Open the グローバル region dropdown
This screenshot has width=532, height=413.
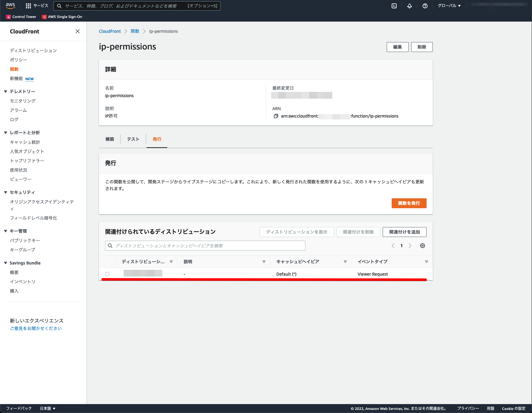coord(449,6)
